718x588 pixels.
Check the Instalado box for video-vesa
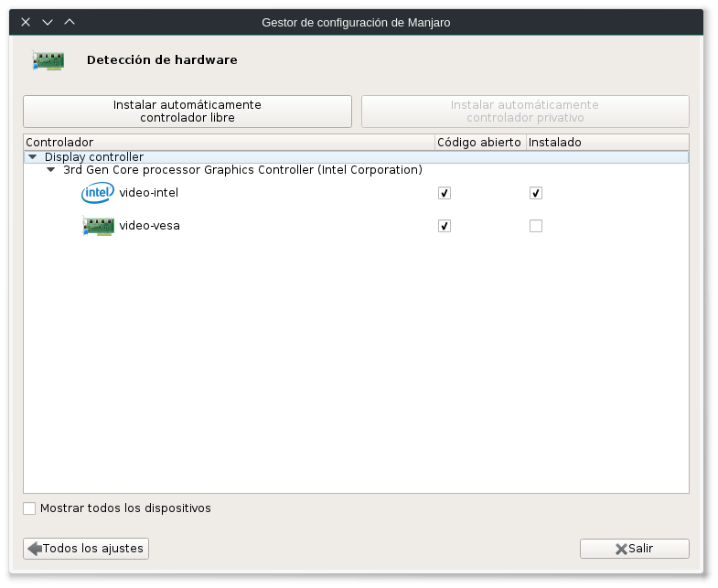(x=536, y=226)
